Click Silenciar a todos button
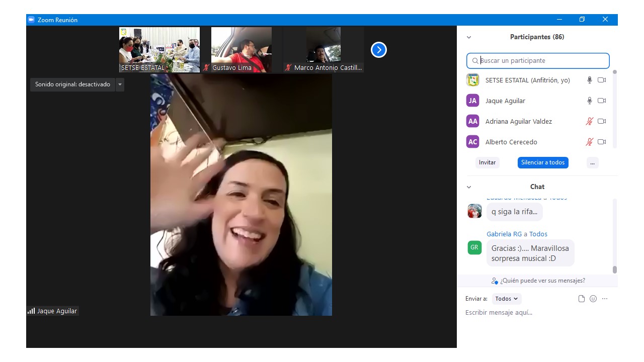This screenshot has height=362, width=644. 543,162
